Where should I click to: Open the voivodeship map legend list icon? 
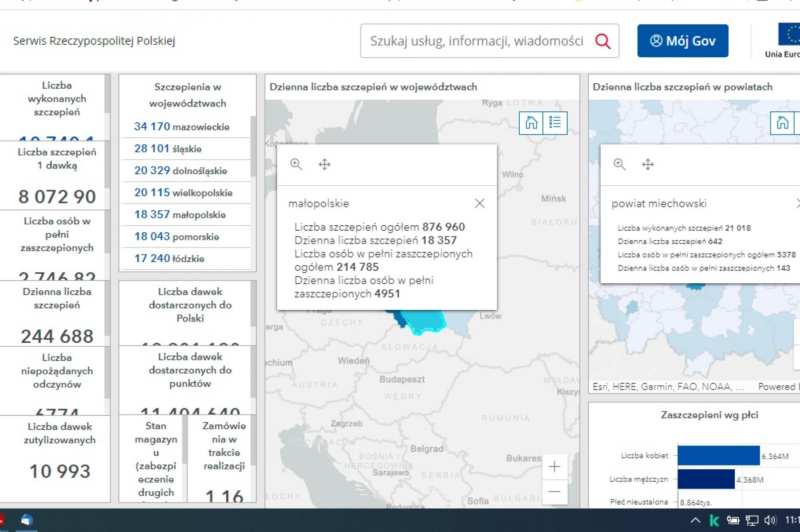click(x=555, y=122)
